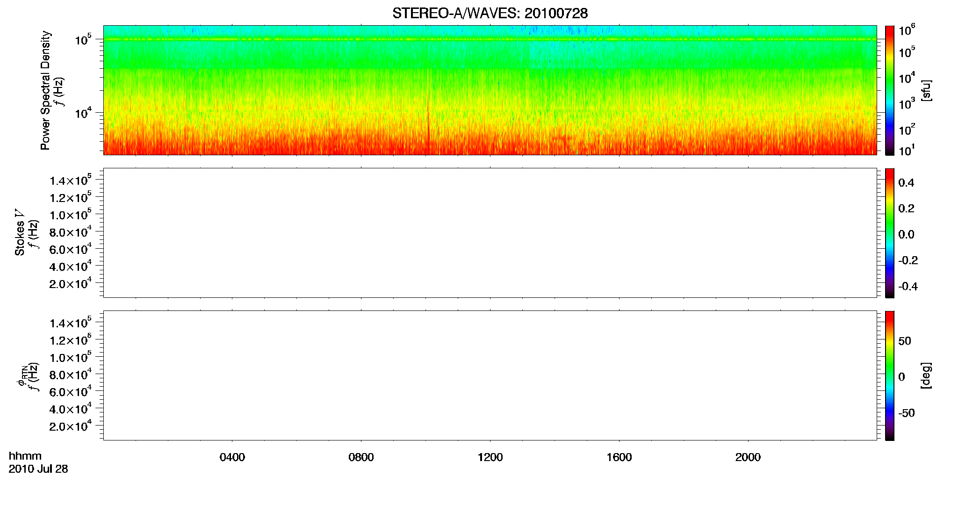Click the 2000 time tick label
Image resolution: width=980 pixels, height=505 pixels.
tap(748, 457)
